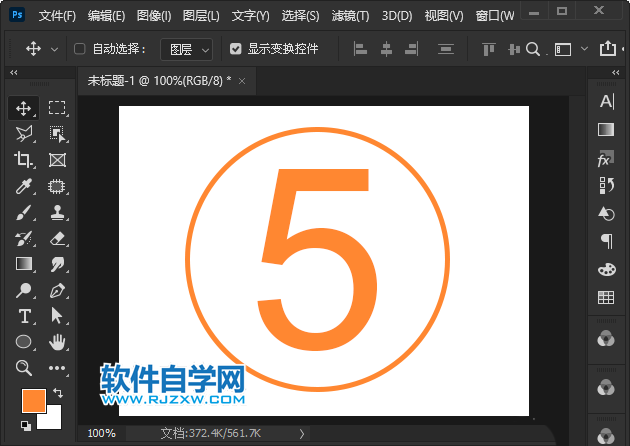
Task: Select the Smudge tool
Action: [x=57, y=264]
